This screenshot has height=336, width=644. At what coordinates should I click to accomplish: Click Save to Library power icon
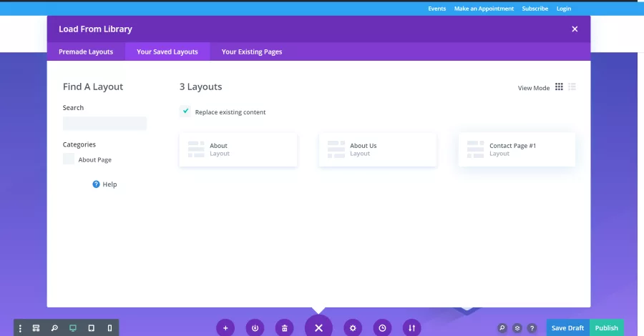point(255,328)
